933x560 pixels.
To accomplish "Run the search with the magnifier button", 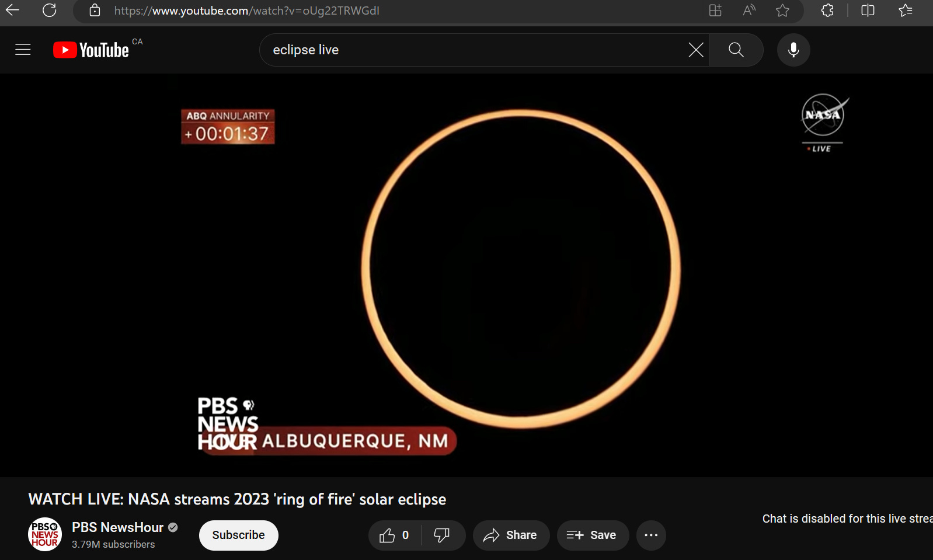I will [736, 50].
